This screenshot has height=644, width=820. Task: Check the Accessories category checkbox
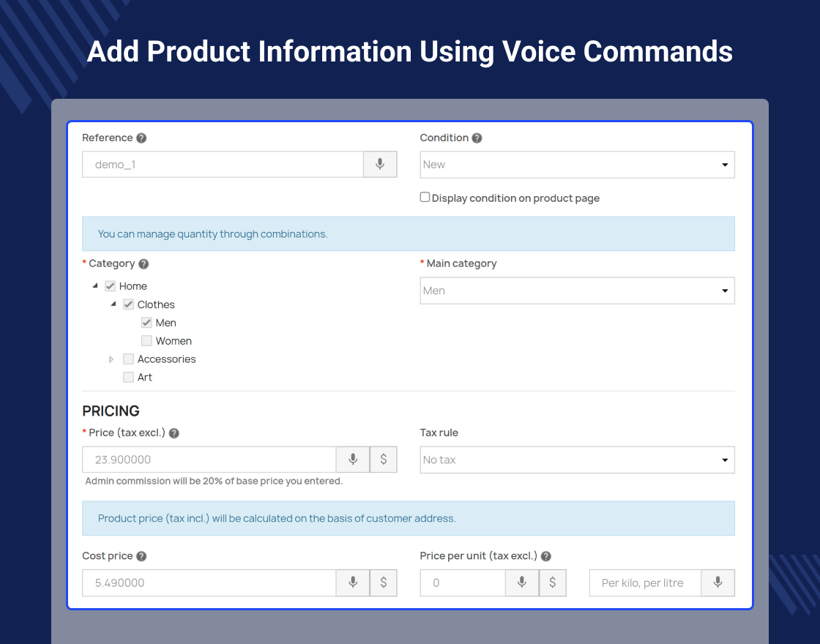point(128,359)
